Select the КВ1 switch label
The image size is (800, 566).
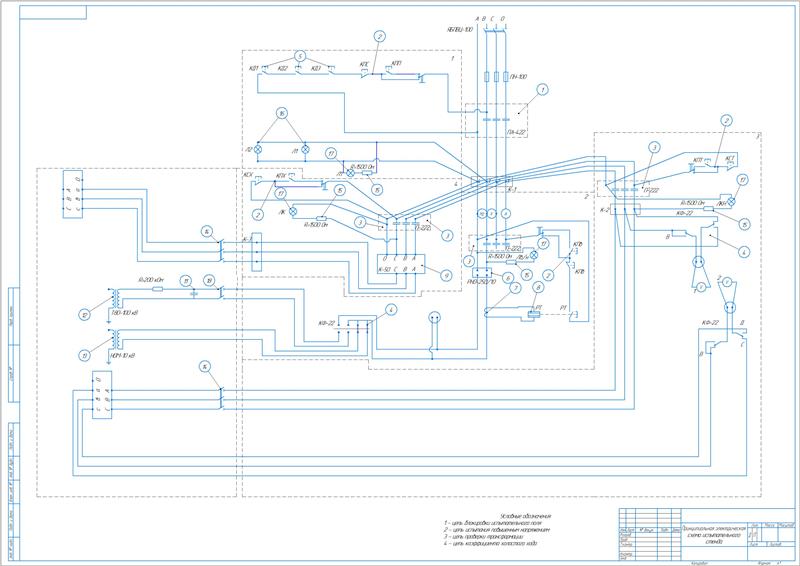click(254, 68)
